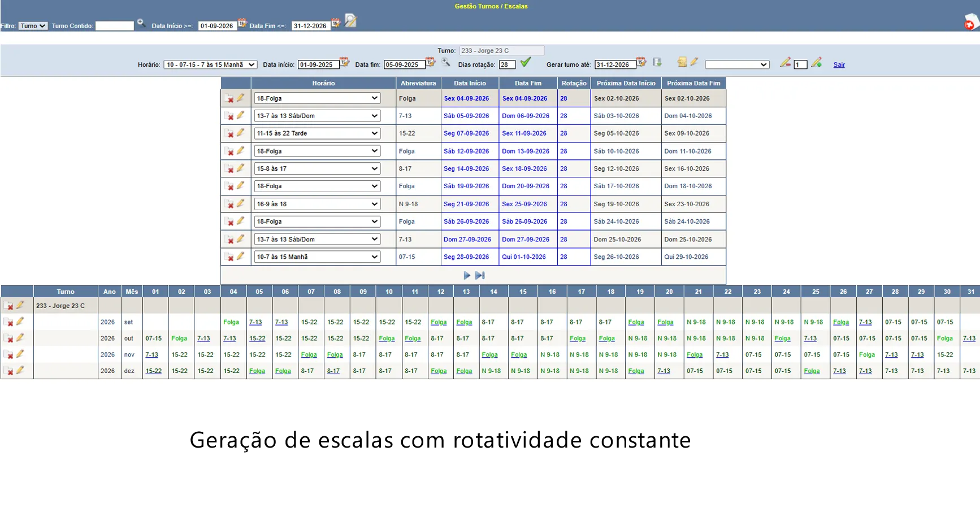
Task: Jump to last page of schedule table
Action: coord(480,275)
